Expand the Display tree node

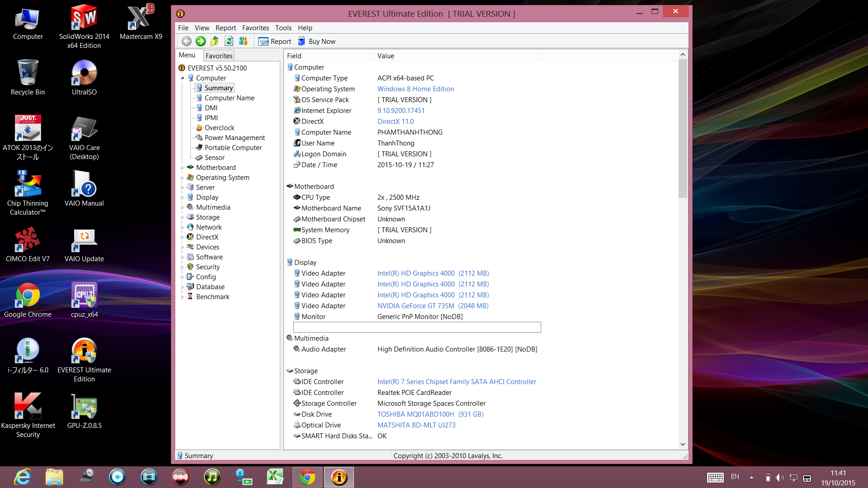183,197
